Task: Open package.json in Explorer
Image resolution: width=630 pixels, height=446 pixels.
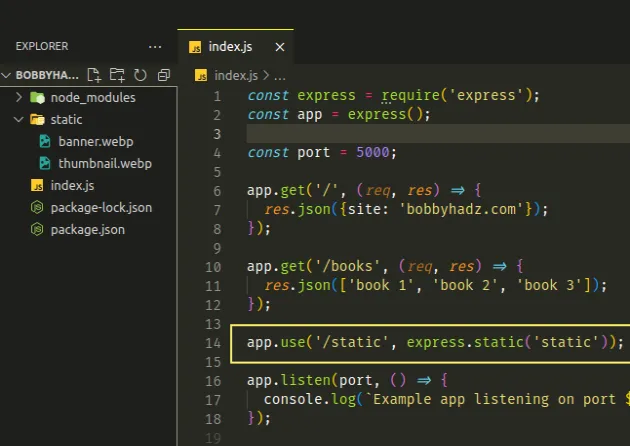Action: tap(88, 230)
